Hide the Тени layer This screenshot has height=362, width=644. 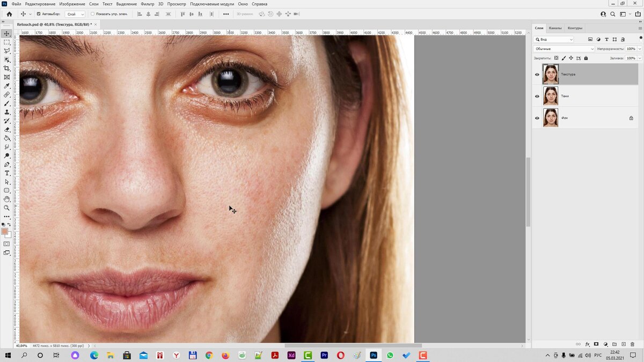[537, 97]
